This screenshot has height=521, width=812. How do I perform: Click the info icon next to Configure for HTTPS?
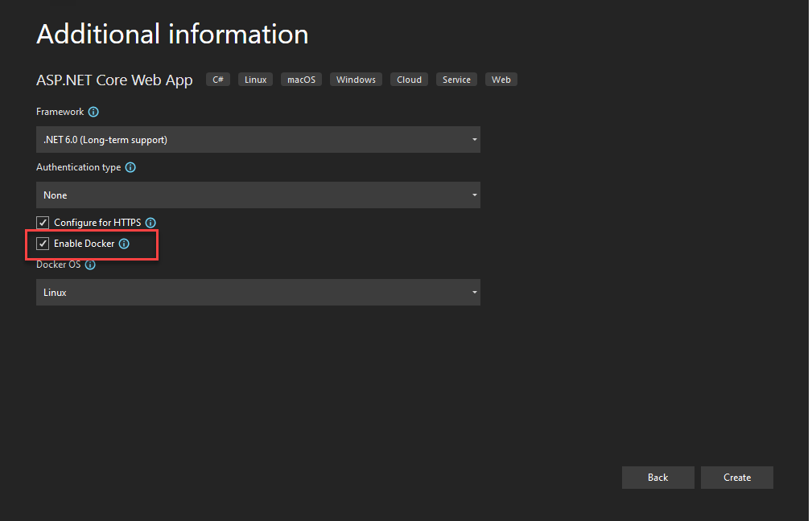point(150,223)
